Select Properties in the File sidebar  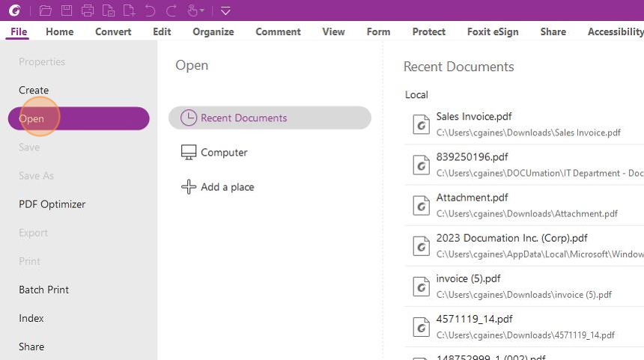(x=42, y=61)
